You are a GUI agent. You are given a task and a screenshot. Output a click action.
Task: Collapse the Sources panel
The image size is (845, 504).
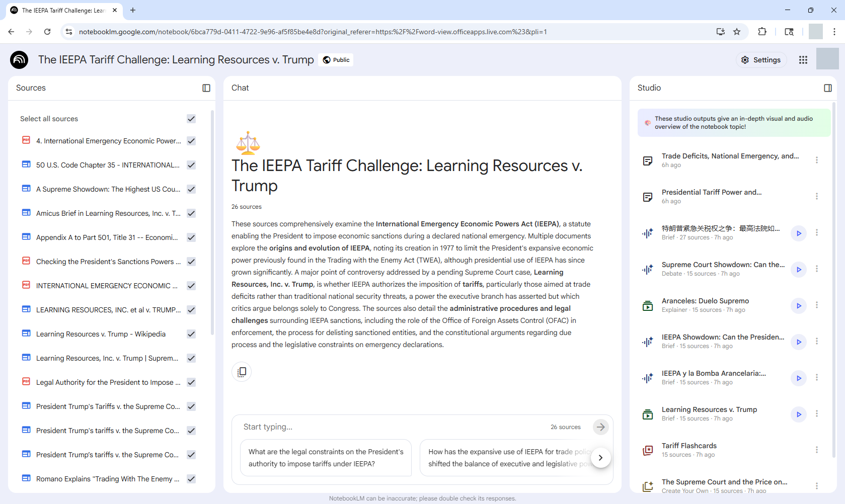tap(206, 88)
